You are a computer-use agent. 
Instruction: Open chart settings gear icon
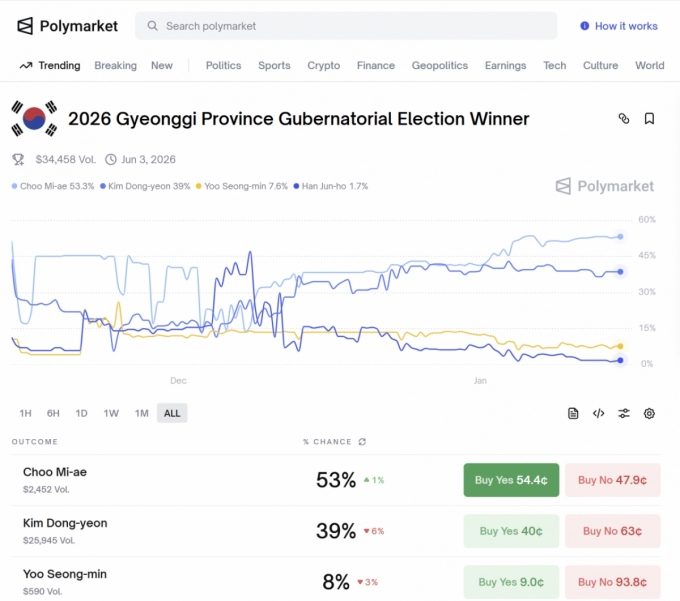(649, 413)
